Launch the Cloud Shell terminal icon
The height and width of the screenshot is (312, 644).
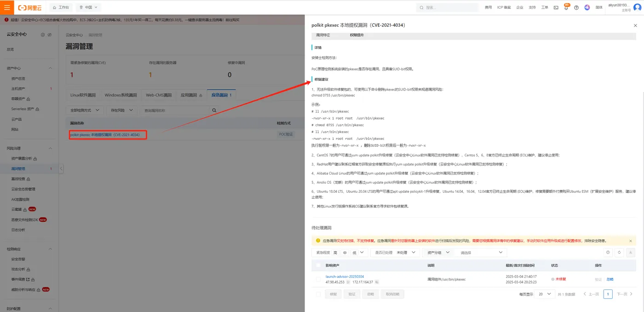(556, 7)
